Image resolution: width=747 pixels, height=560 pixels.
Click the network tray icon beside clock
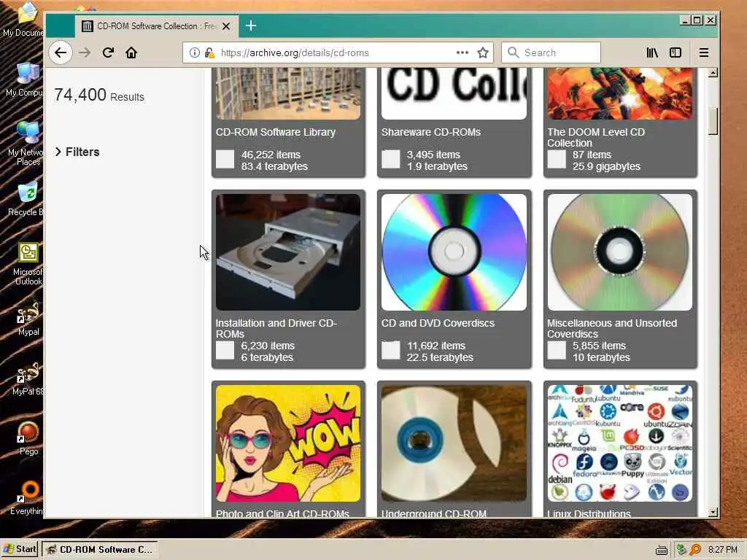(681, 550)
